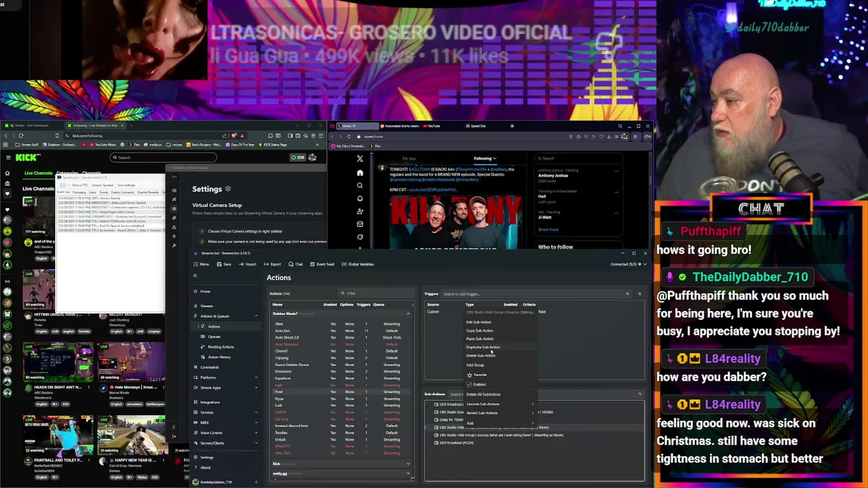Toggle Enabled checkbox in context menu
The height and width of the screenshot is (488, 868).
pos(469,384)
